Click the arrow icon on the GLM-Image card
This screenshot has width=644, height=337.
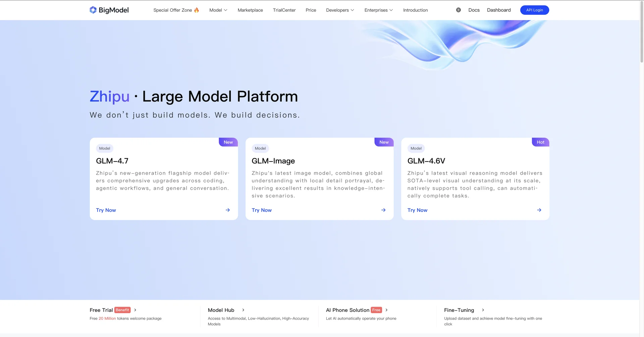point(383,210)
